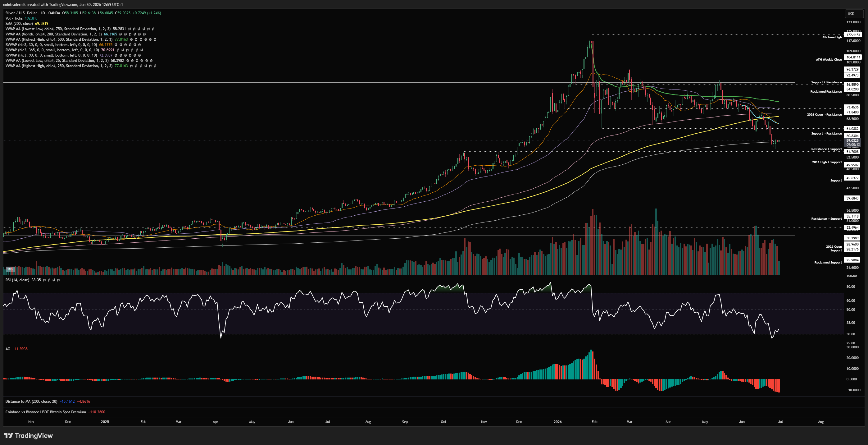Click the Reclaimed Support annotation
Image resolution: width=868 pixels, height=445 pixels.
[828, 262]
